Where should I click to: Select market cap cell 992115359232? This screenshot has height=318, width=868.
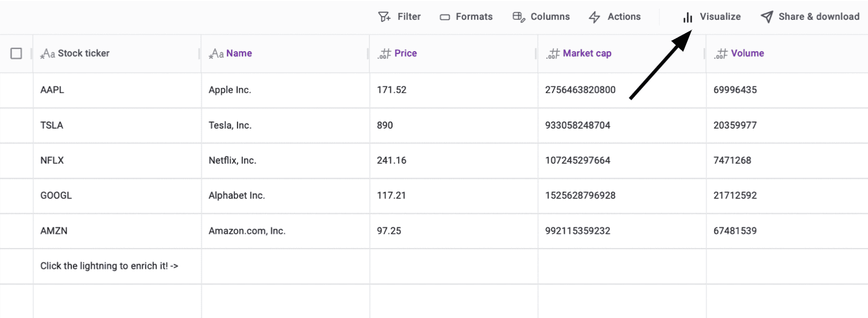pos(622,231)
